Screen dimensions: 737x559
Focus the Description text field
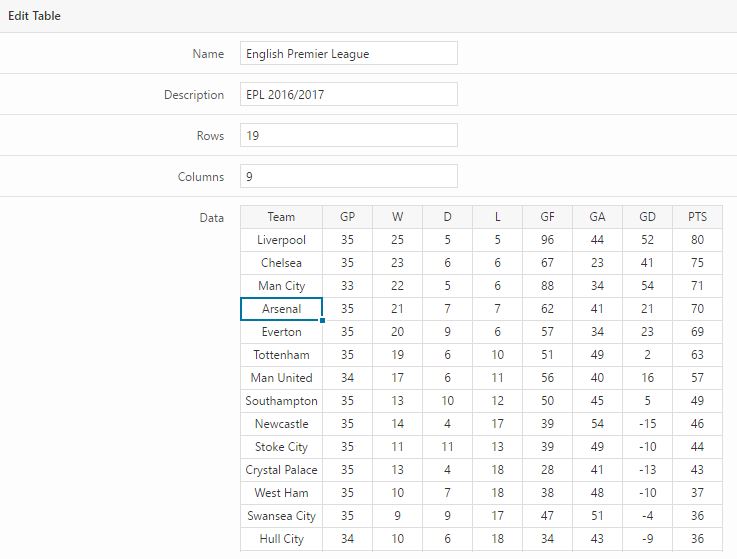348,95
